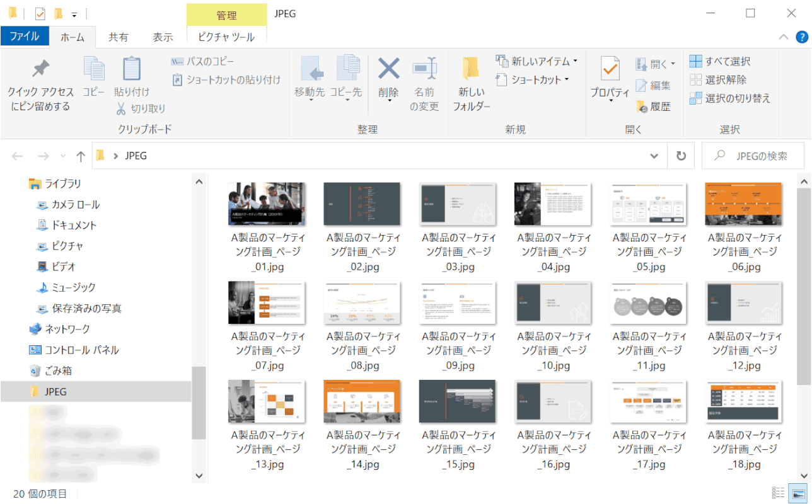The image size is (812, 504).
Task: Select Videos (ビデオ) library
Action: click(57, 266)
